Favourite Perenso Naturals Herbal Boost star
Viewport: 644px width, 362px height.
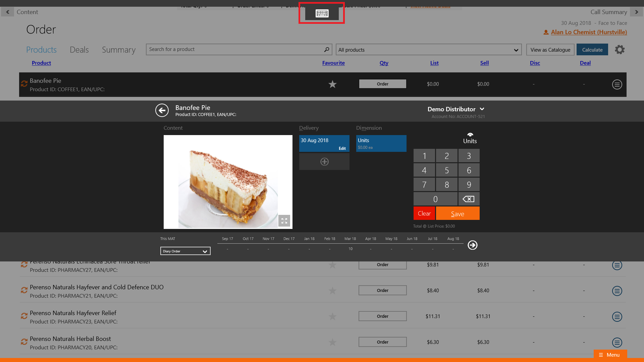pos(332,342)
